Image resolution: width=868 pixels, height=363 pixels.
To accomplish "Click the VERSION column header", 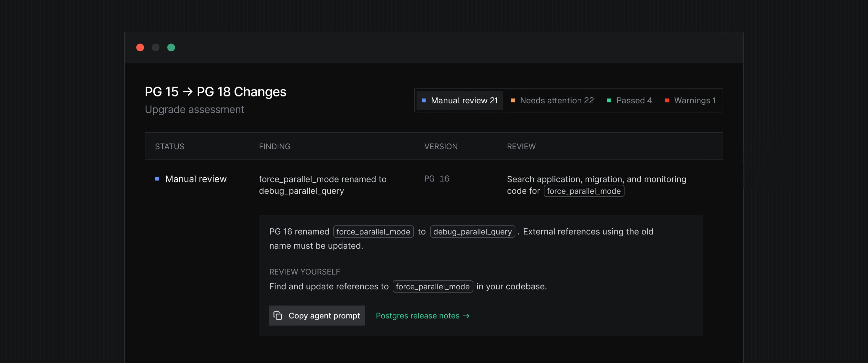I will pyautogui.click(x=441, y=146).
